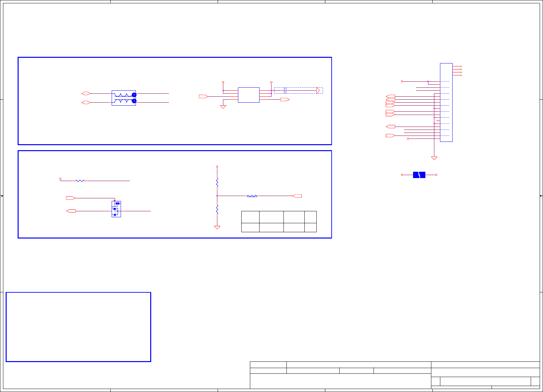
Task: Select the power node above the resistor divider
Action: [x=217, y=166]
